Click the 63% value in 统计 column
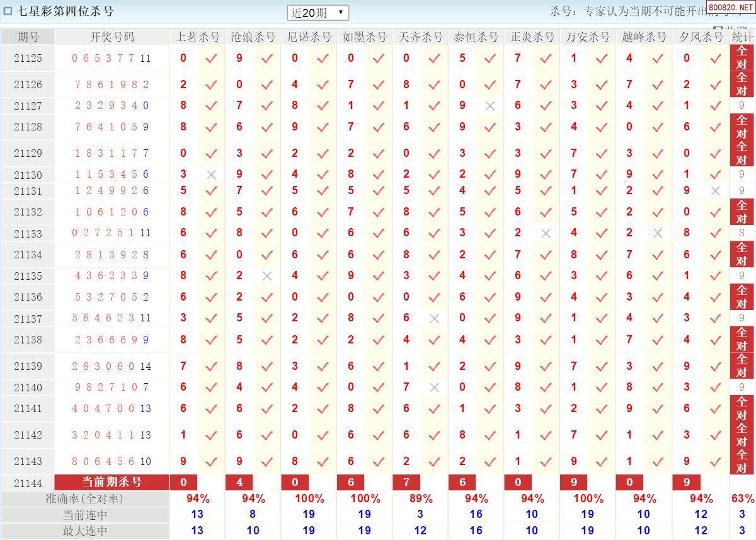Image resolution: width=756 pixels, height=540 pixels. (742, 498)
